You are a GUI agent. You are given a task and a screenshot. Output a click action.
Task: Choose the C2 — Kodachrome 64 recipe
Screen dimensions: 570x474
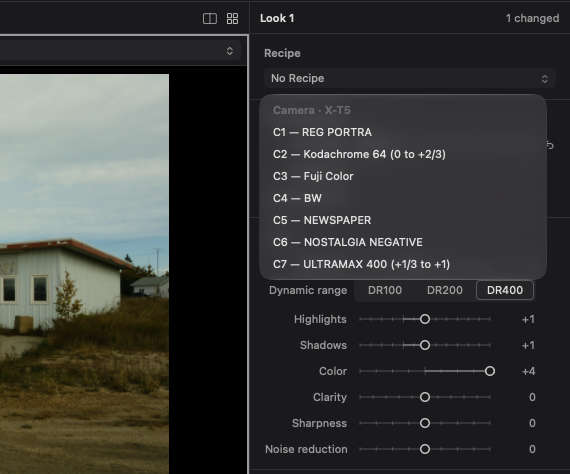point(403,154)
